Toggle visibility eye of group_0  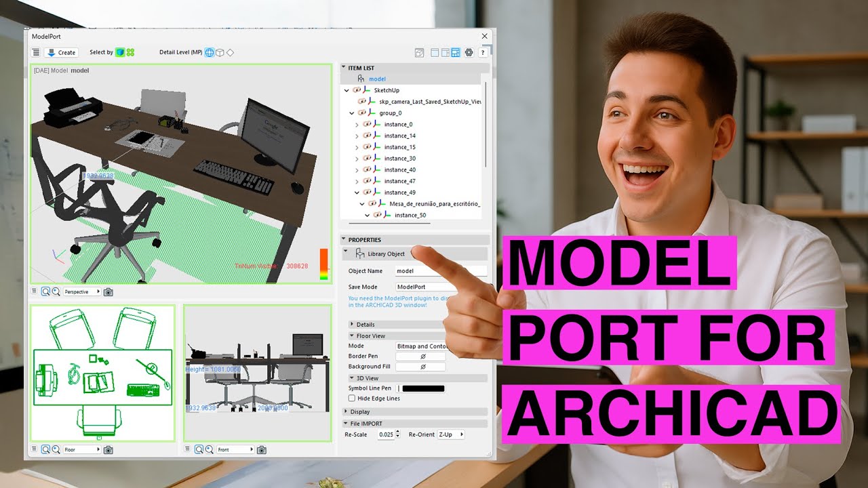pos(362,113)
